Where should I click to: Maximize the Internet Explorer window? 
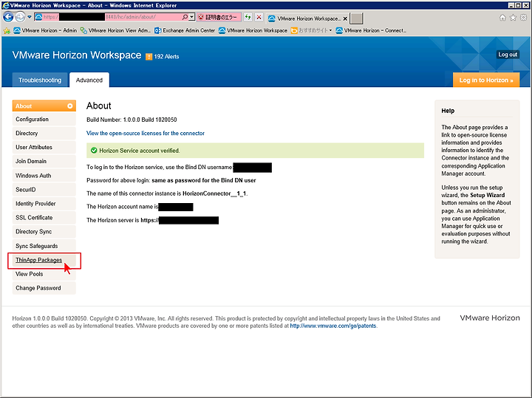[518, 5]
